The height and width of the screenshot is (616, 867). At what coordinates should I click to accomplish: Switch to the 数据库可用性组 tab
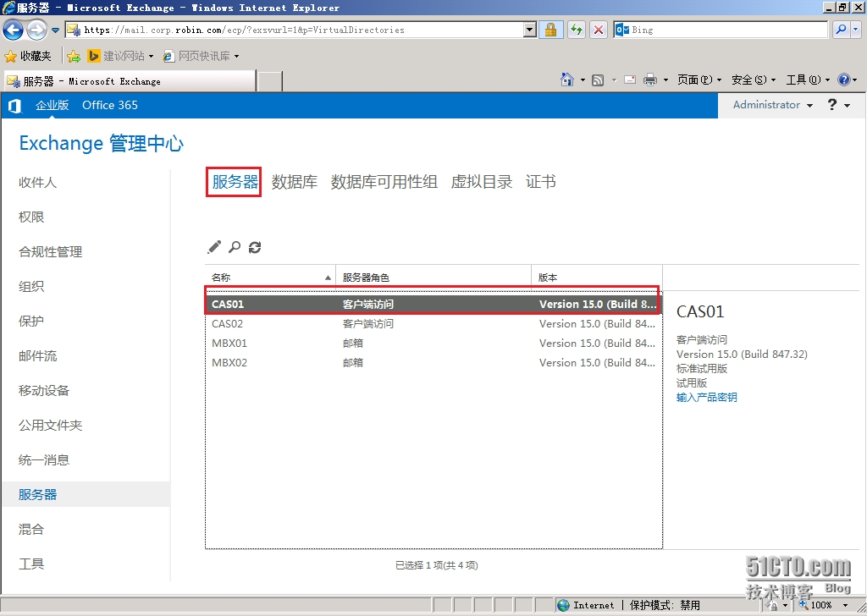[x=384, y=182]
